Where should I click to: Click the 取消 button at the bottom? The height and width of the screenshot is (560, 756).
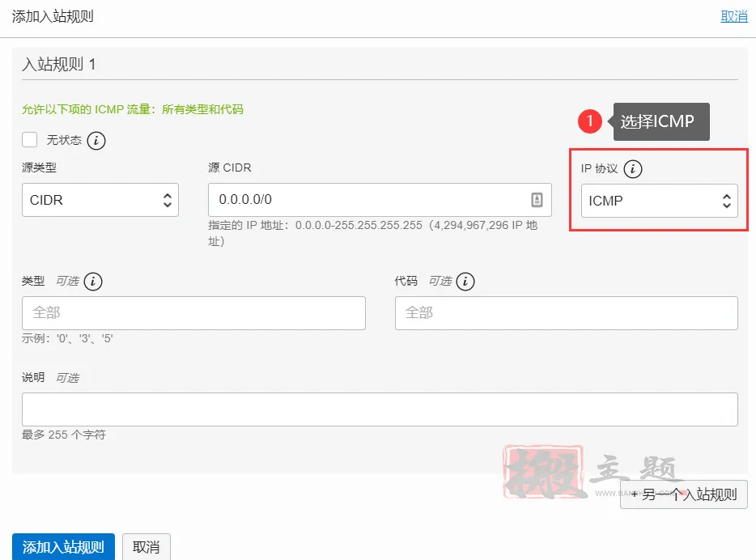point(146,547)
